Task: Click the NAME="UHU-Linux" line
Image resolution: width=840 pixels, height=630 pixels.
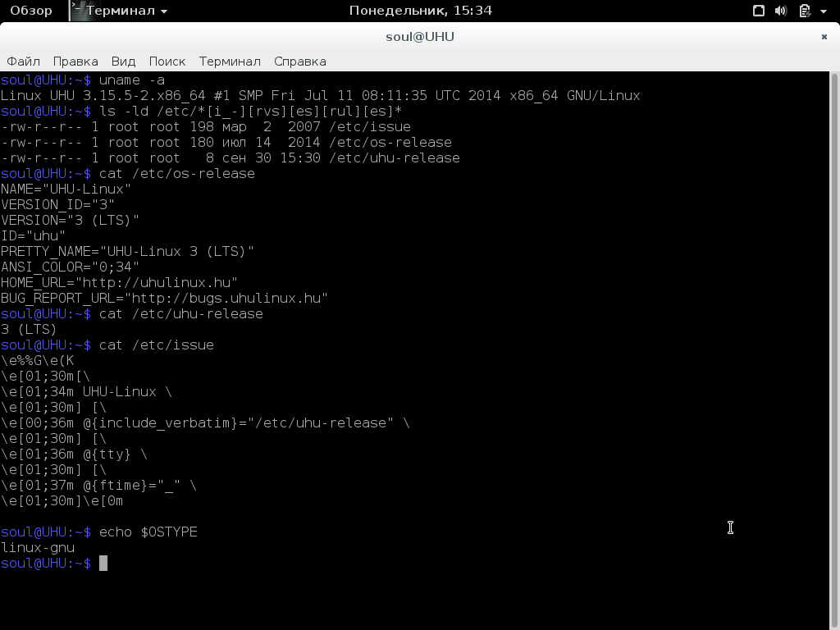Action: coord(66,189)
